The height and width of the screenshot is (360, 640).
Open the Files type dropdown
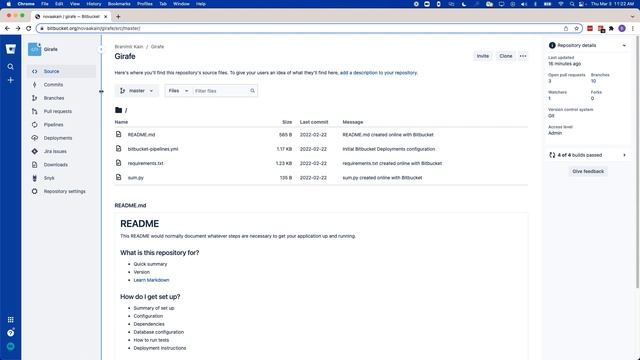pos(178,91)
